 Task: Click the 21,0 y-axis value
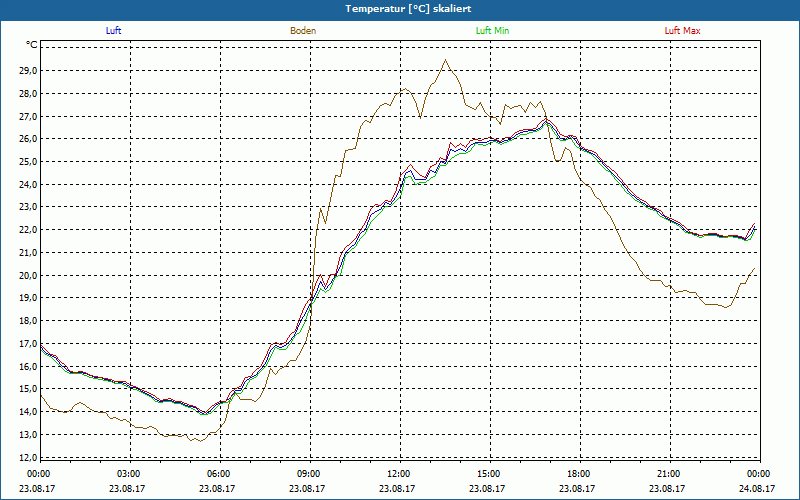[29, 253]
